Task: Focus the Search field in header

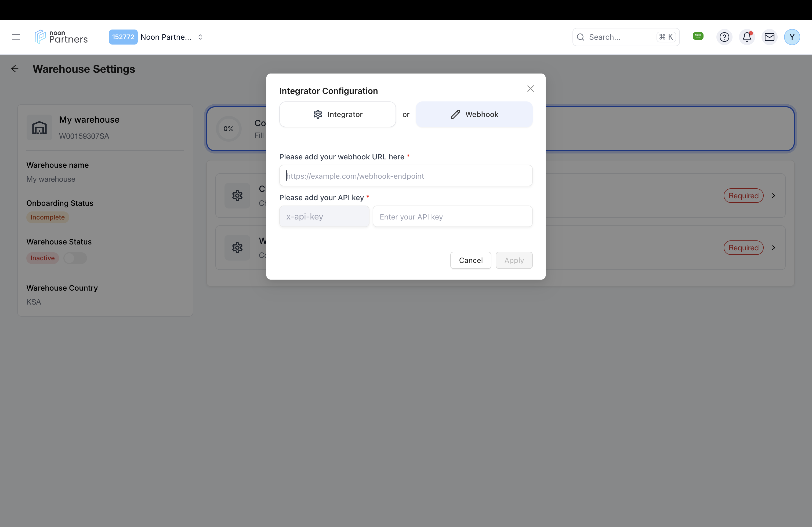Action: point(626,37)
